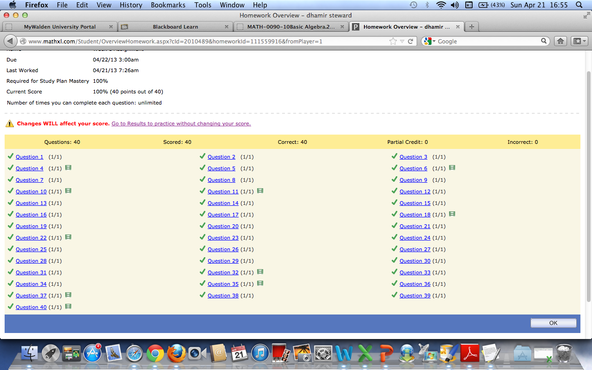The width and height of the screenshot is (592, 370).
Task: Click the note icon beside Question 18
Action: coord(452,214)
